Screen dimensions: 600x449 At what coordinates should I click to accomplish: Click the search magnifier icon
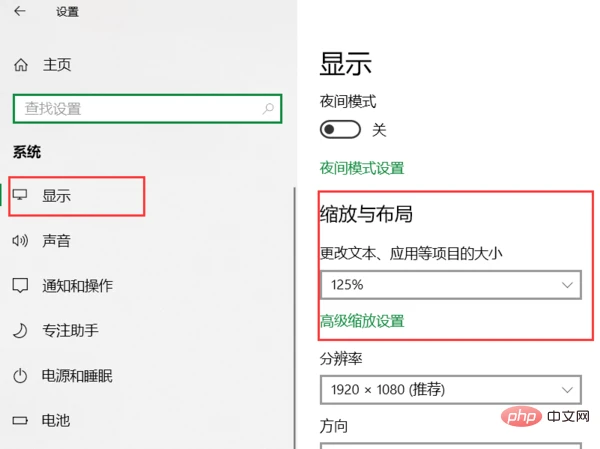(268, 109)
